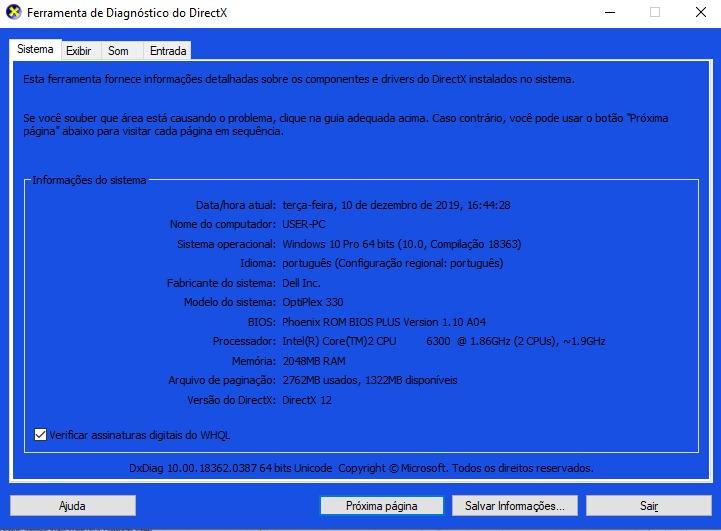Click system model value 'OptiPlex 330'

[x=313, y=302]
